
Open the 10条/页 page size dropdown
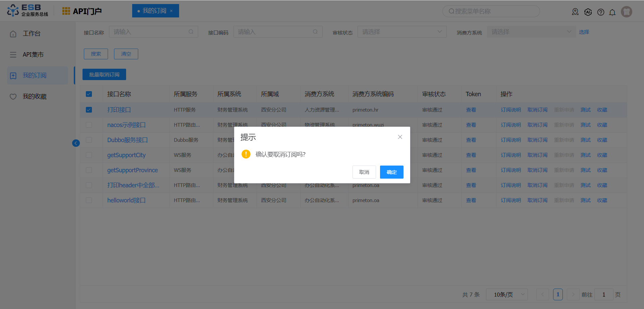click(506, 295)
